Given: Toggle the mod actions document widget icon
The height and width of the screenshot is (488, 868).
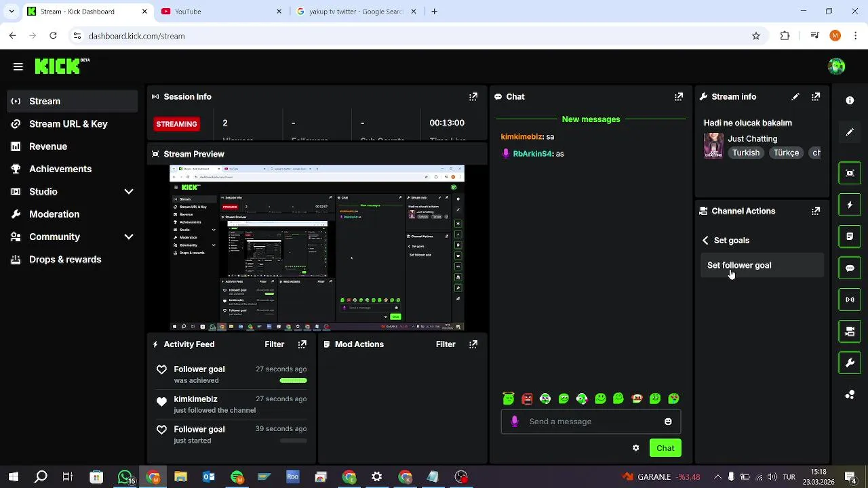Looking at the screenshot, I should 850,237.
